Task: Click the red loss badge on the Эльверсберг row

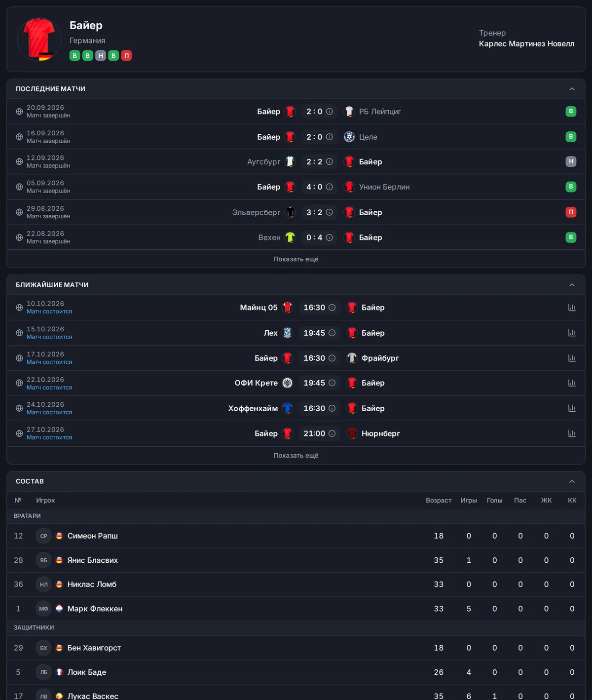Action: tap(571, 212)
